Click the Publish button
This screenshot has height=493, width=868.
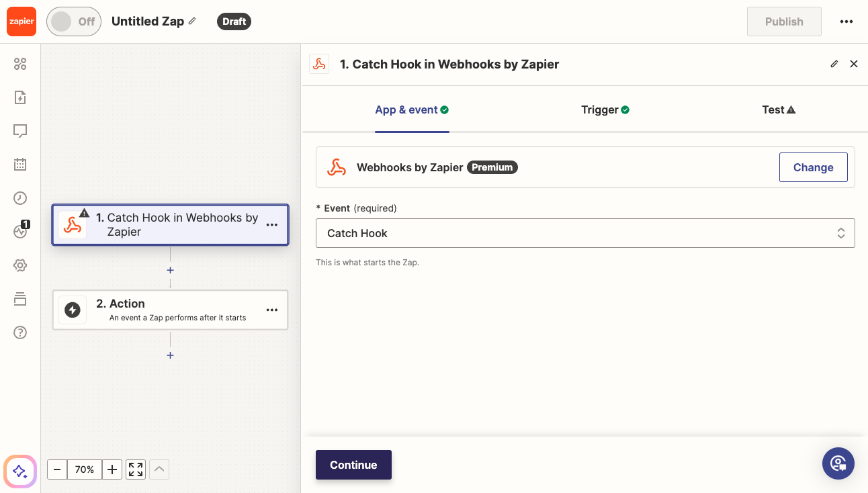tap(784, 21)
